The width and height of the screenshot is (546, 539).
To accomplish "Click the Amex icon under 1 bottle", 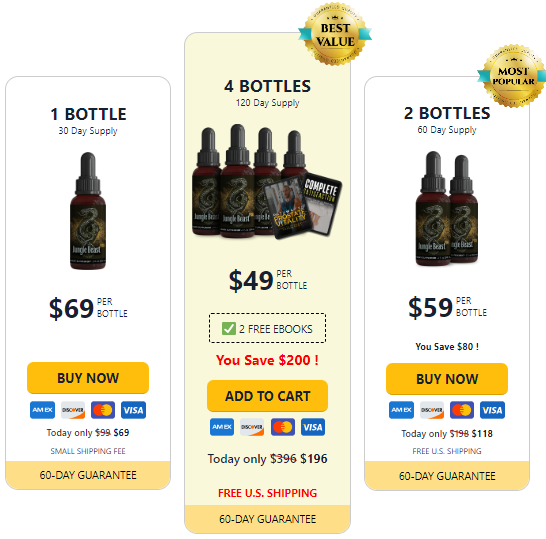I will [x=42, y=410].
